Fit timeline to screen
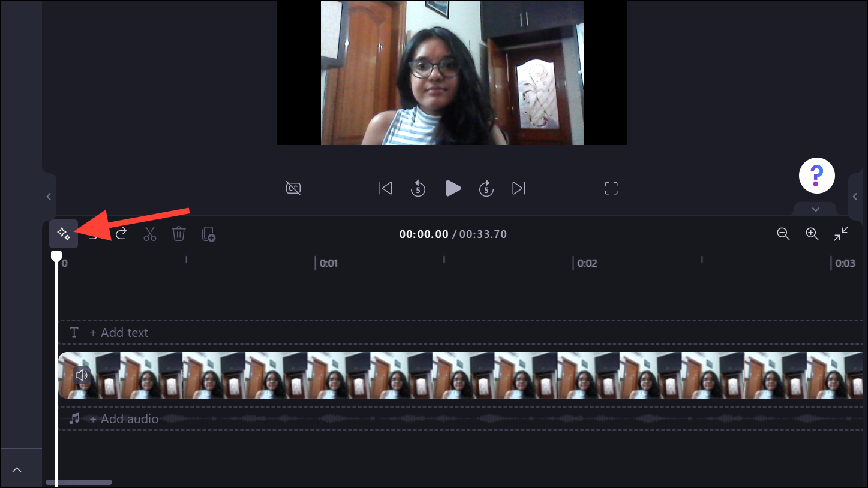The width and height of the screenshot is (868, 488). pyautogui.click(x=841, y=234)
